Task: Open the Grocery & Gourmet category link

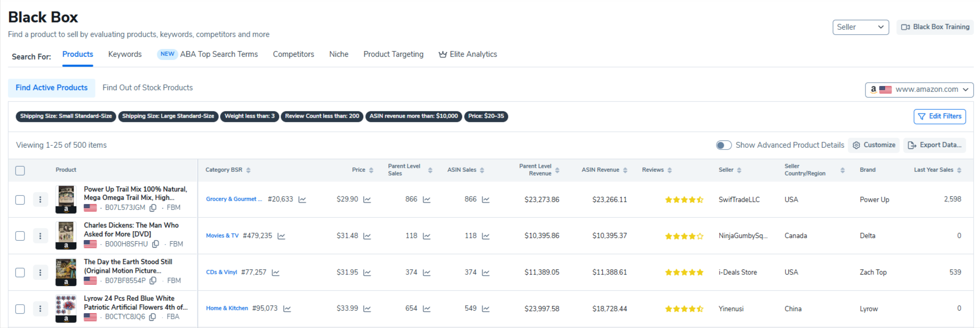Action: 234,200
